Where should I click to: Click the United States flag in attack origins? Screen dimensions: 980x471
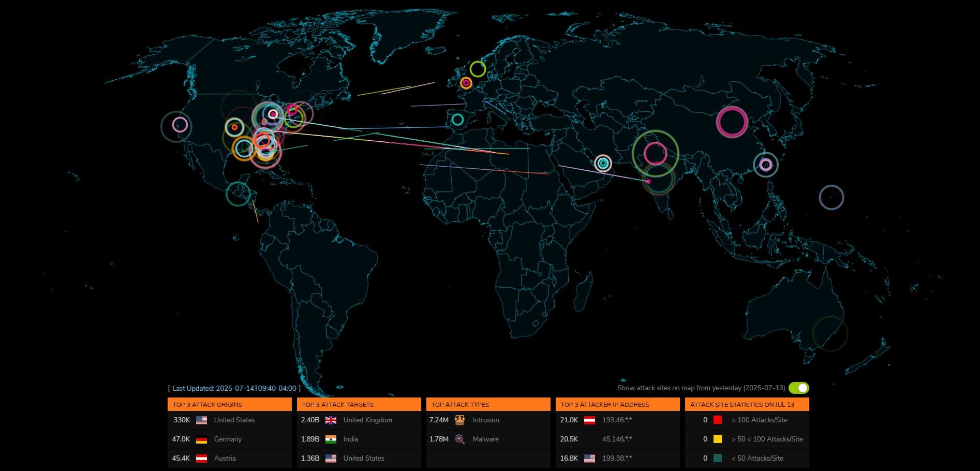(201, 420)
